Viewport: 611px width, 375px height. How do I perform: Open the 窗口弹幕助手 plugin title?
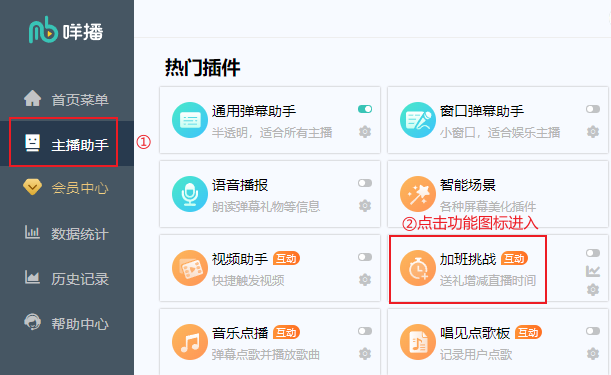pos(482,111)
